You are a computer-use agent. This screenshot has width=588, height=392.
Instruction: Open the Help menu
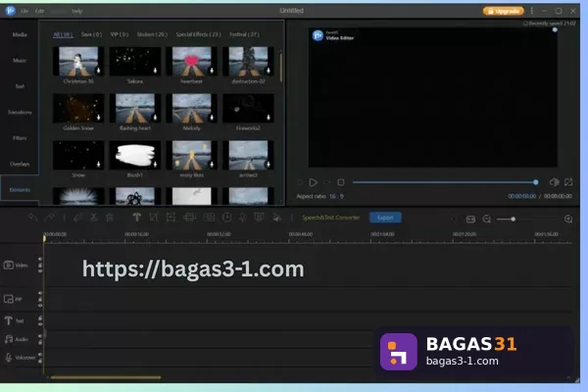point(76,11)
